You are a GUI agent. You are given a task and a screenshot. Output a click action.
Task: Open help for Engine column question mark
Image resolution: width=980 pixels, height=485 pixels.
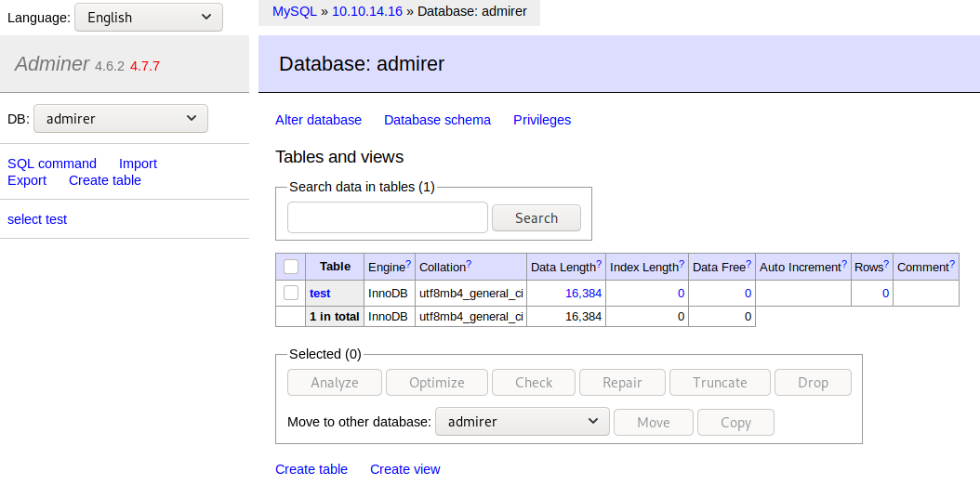(x=408, y=264)
